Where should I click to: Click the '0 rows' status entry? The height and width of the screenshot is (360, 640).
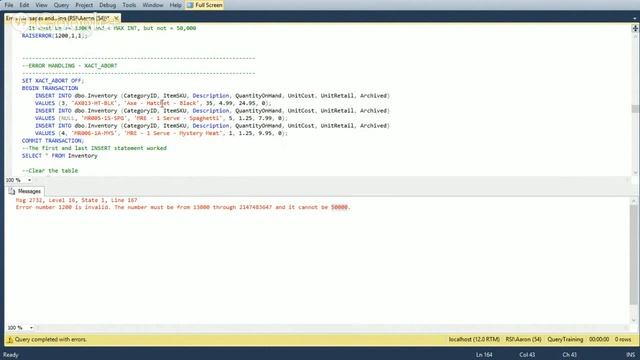click(623, 340)
